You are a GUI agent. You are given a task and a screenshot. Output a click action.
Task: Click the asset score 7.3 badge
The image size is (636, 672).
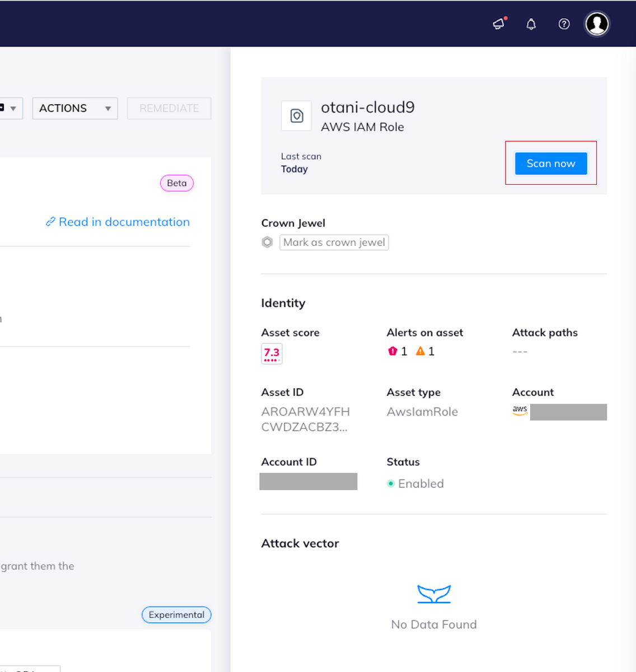point(272,354)
